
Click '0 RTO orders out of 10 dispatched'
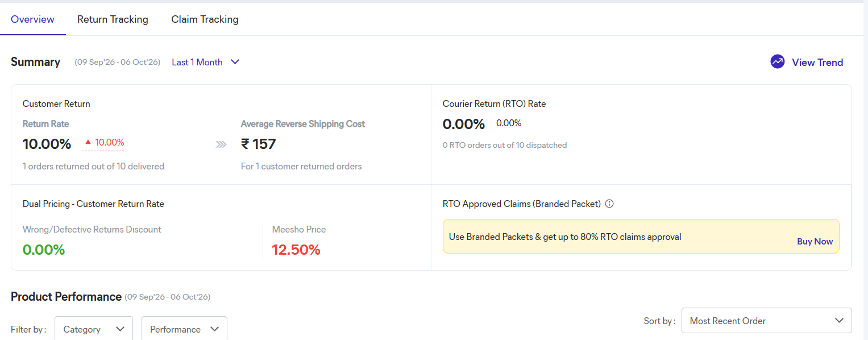click(505, 145)
